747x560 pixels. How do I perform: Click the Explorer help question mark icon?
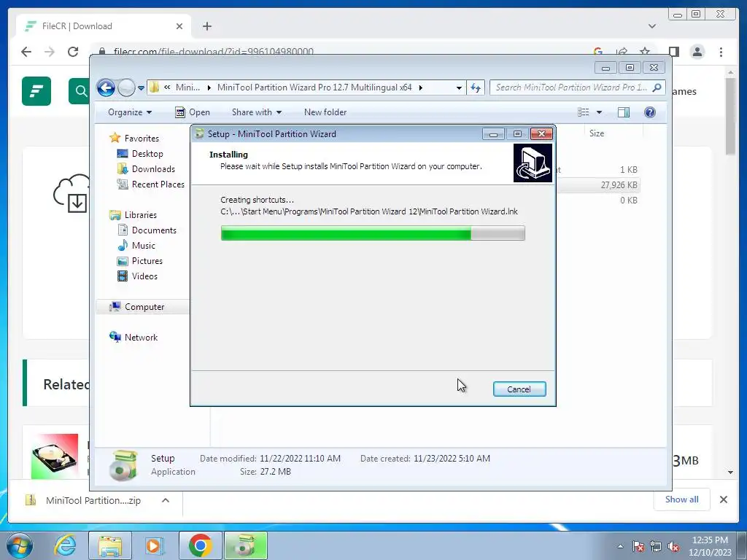(650, 112)
